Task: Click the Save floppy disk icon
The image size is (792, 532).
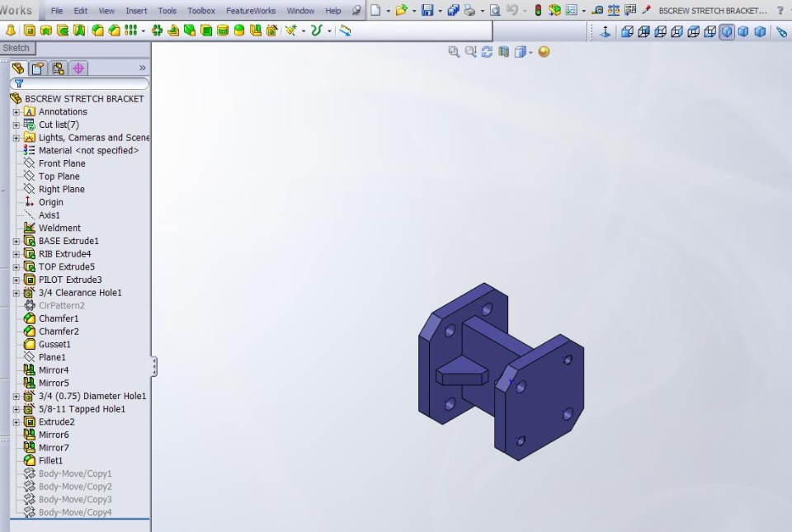Action: coord(428,10)
